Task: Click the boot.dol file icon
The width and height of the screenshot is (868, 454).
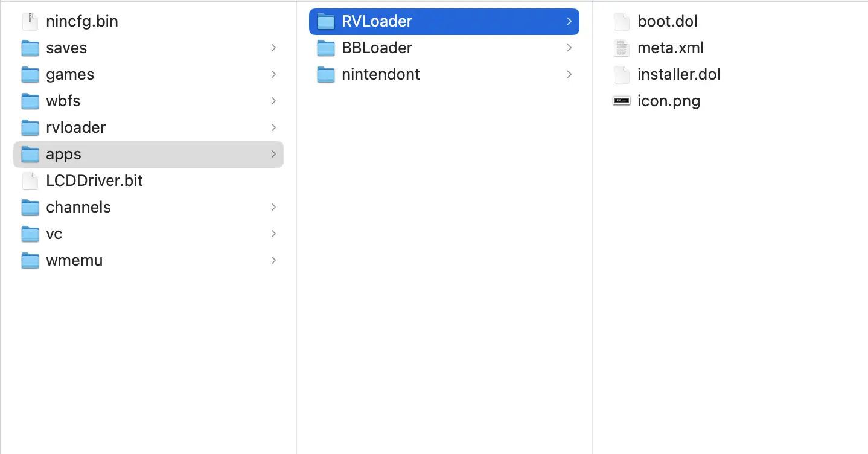Action: (x=621, y=21)
